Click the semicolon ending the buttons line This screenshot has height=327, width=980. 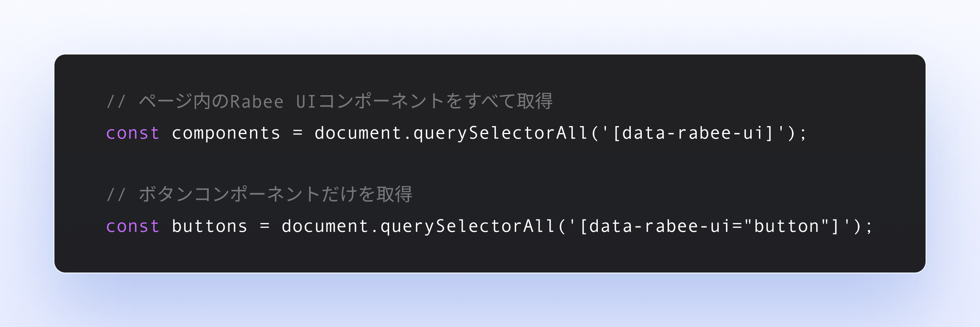[869, 227]
